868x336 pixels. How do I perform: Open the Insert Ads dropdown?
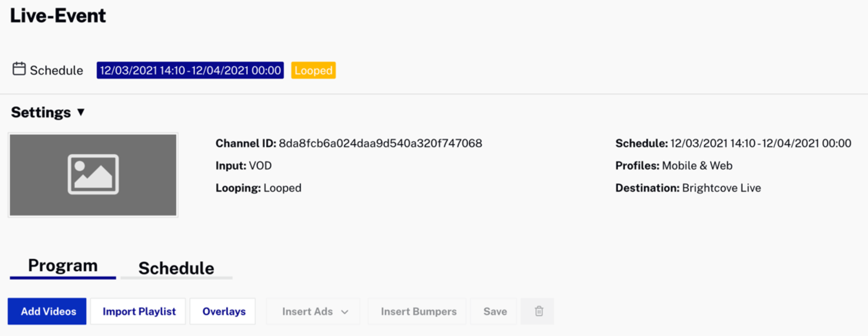coord(314,311)
